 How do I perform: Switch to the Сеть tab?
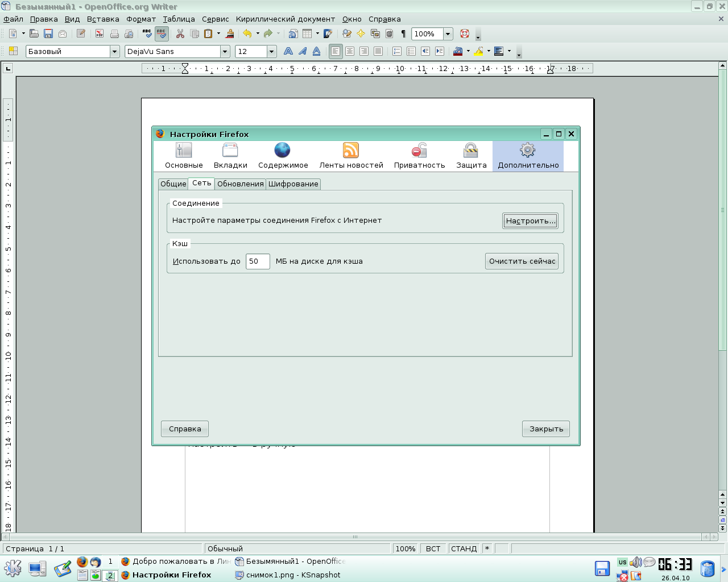tap(201, 183)
